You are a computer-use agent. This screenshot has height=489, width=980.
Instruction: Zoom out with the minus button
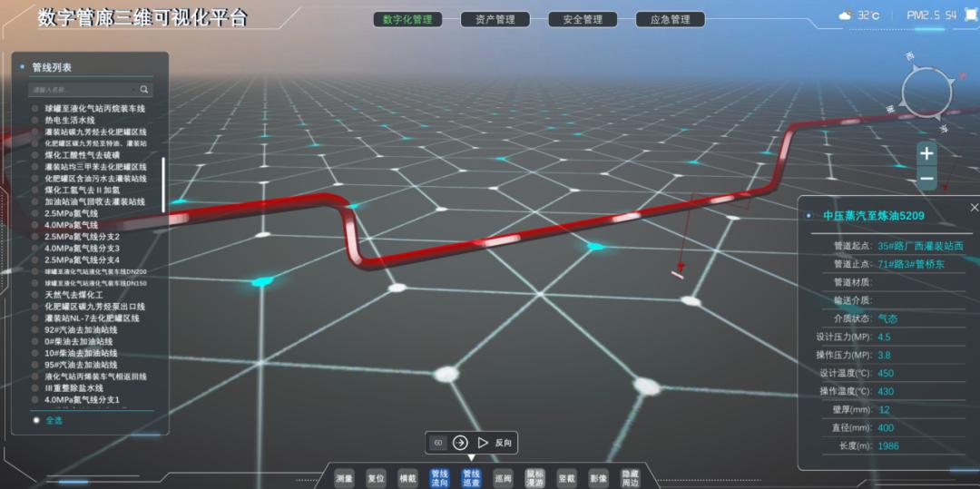[926, 180]
